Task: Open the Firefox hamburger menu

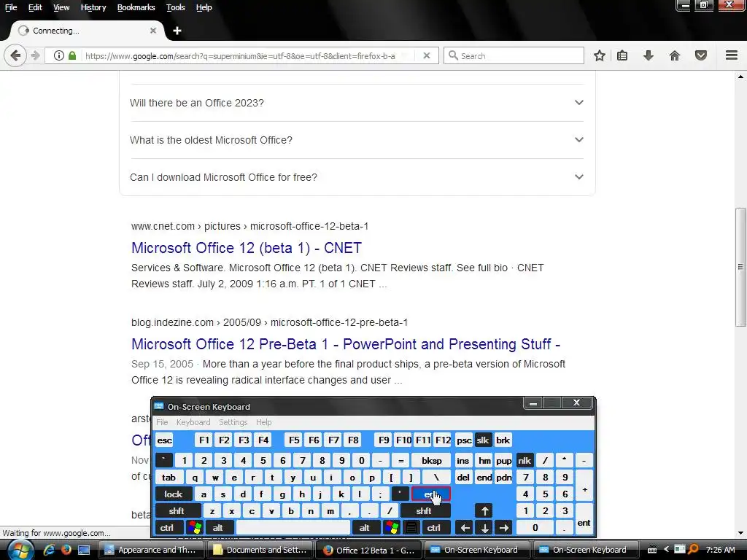Action: coord(731,55)
